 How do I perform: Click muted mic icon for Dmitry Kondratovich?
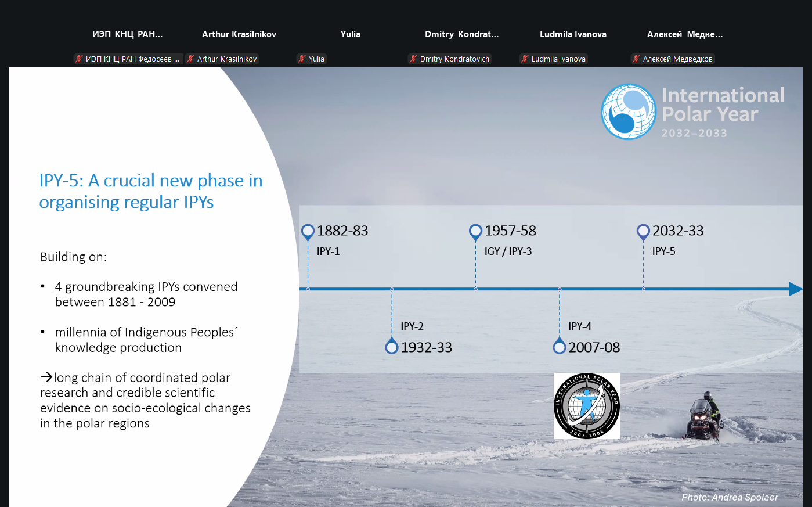tap(413, 59)
